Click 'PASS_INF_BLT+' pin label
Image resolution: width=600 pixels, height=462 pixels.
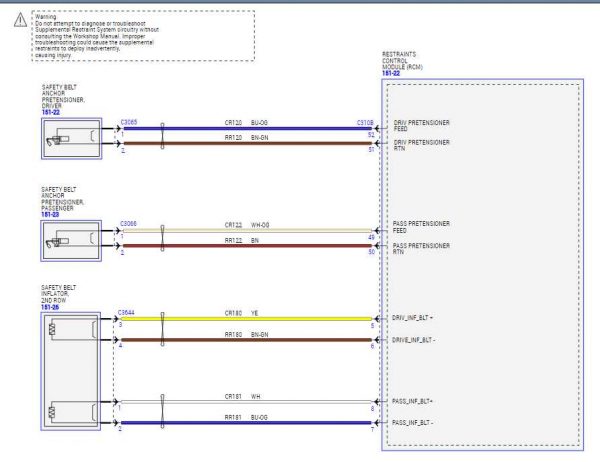coord(412,401)
